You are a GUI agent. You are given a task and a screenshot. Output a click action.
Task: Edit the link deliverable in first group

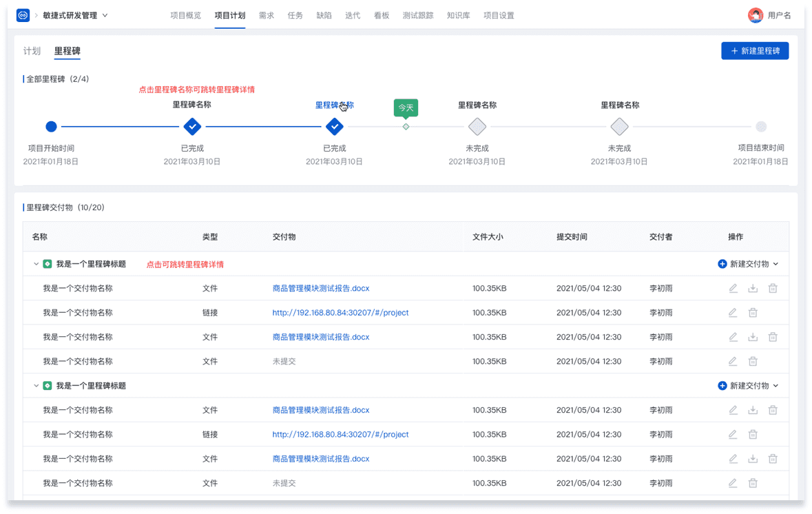[733, 313]
